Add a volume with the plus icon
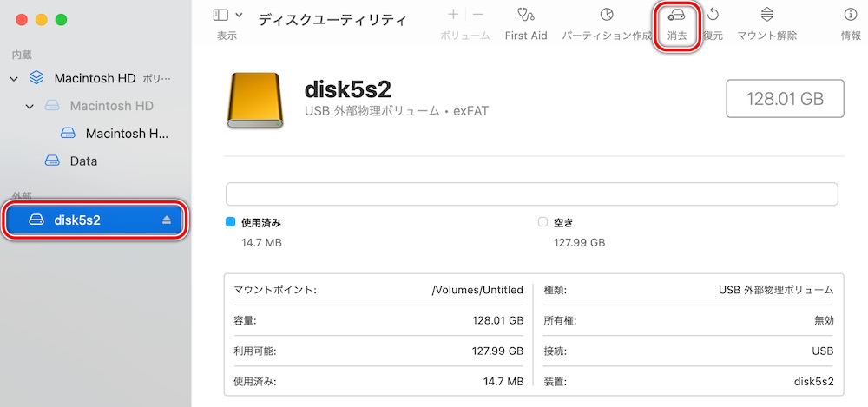 click(x=453, y=15)
